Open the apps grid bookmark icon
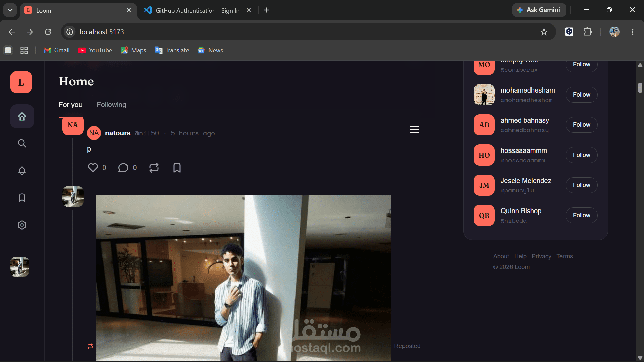The image size is (644, 362). [24, 50]
